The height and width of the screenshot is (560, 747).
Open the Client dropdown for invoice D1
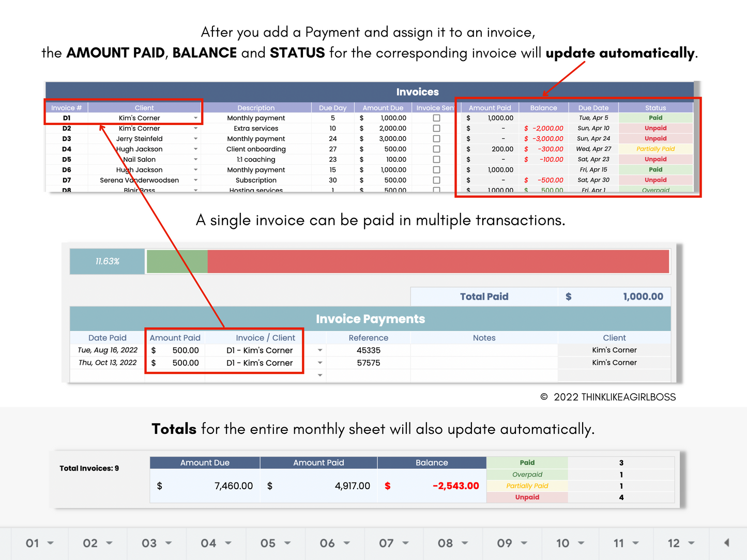[x=195, y=118]
